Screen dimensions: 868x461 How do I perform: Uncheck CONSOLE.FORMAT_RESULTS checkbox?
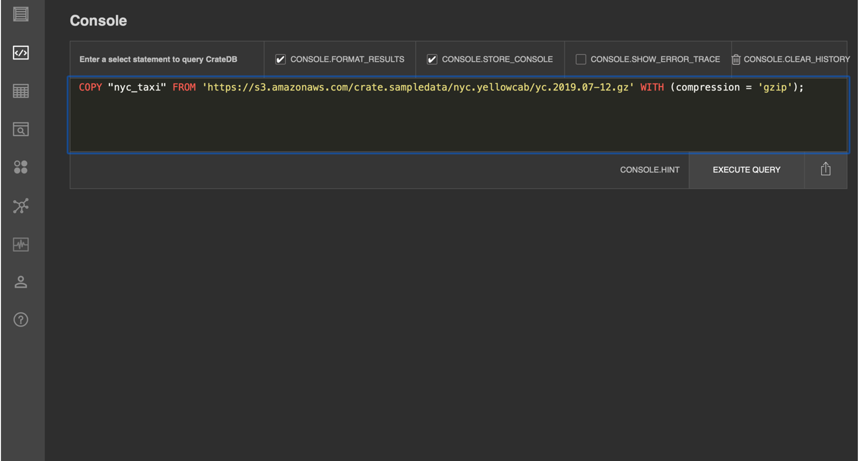pyautogui.click(x=280, y=59)
